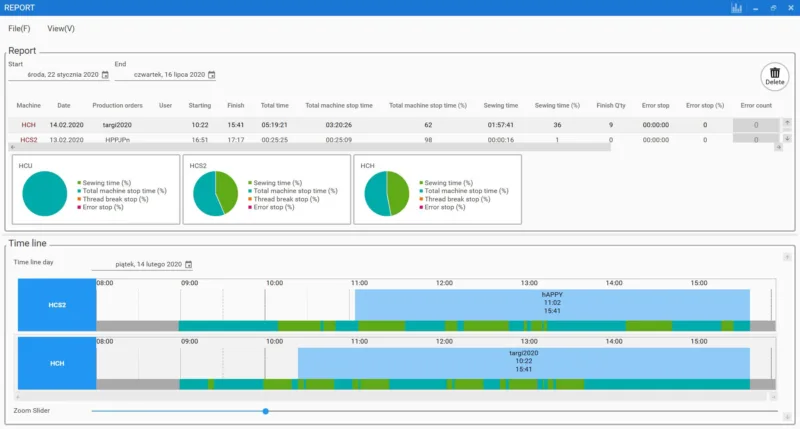Click the Delete trash button

[774, 77]
